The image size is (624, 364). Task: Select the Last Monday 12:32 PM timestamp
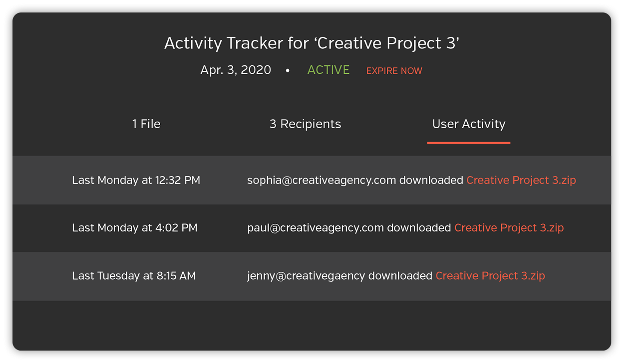(x=136, y=180)
